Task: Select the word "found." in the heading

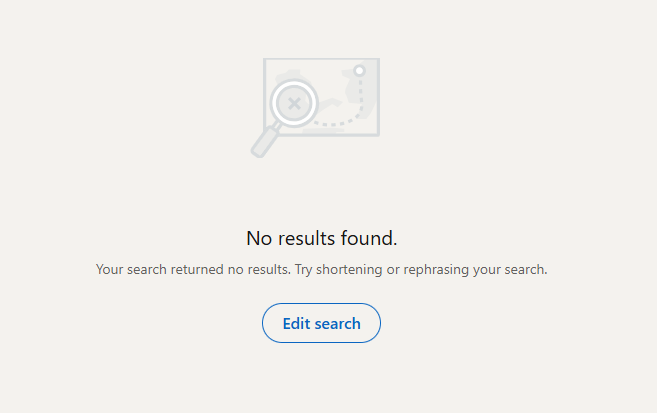Action: pyautogui.click(x=369, y=238)
